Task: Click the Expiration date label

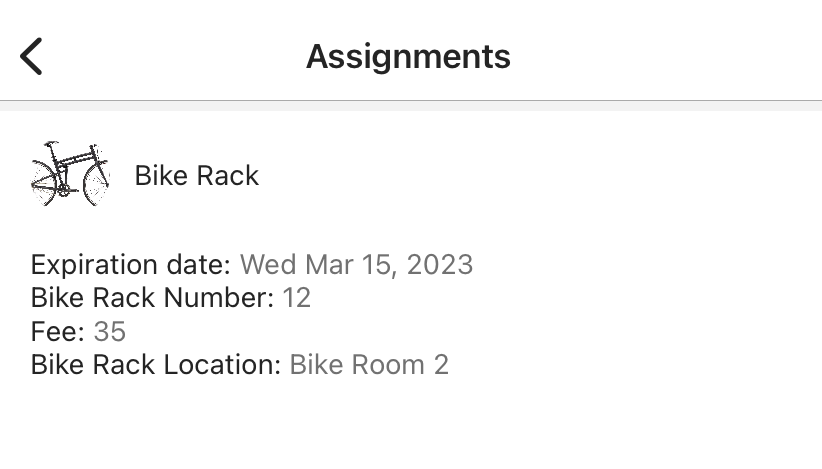Action: [x=131, y=265]
